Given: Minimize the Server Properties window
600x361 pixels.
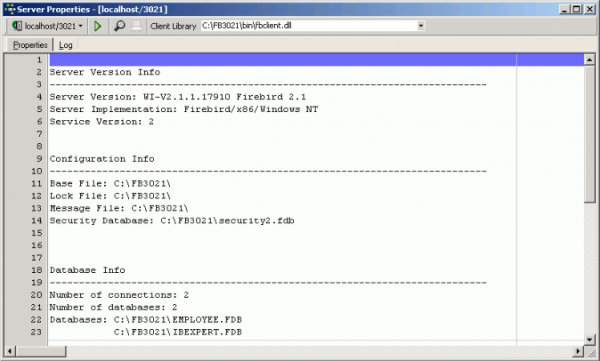Looking at the screenshot, I should [x=564, y=9].
